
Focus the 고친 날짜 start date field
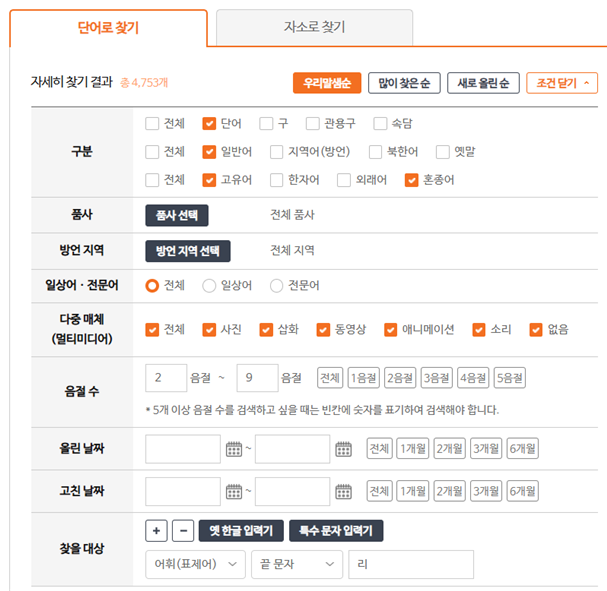point(183,492)
